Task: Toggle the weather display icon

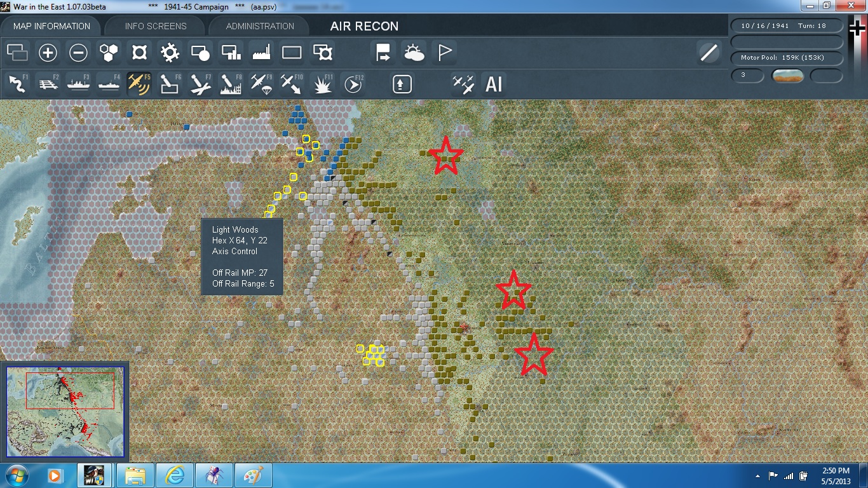Action: [x=414, y=53]
